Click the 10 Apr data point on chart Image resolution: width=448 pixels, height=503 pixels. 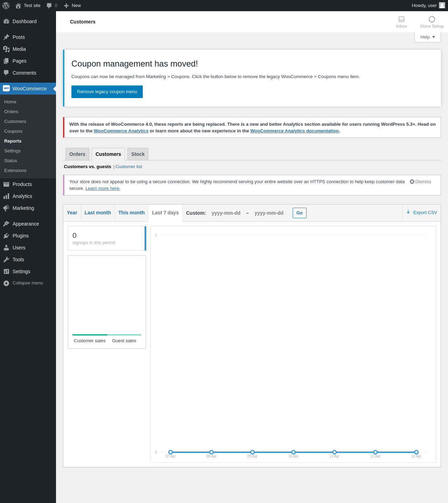pos(293,452)
